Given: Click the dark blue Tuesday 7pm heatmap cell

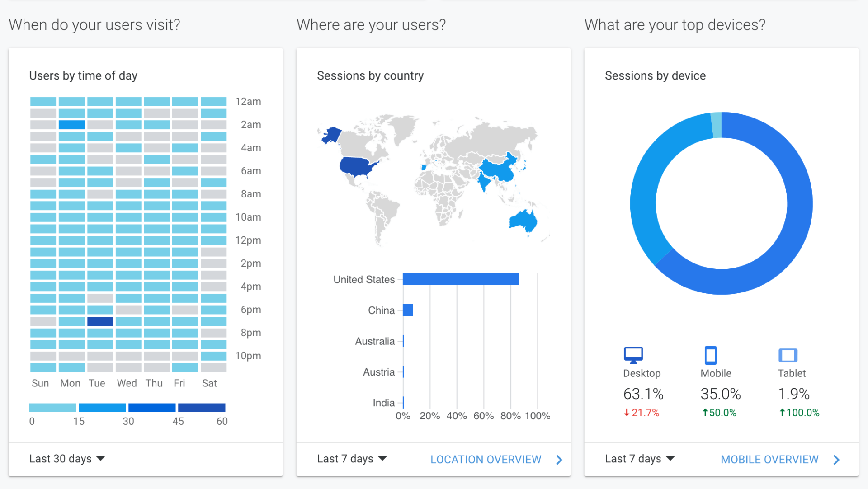Looking at the screenshot, I should click(x=100, y=321).
